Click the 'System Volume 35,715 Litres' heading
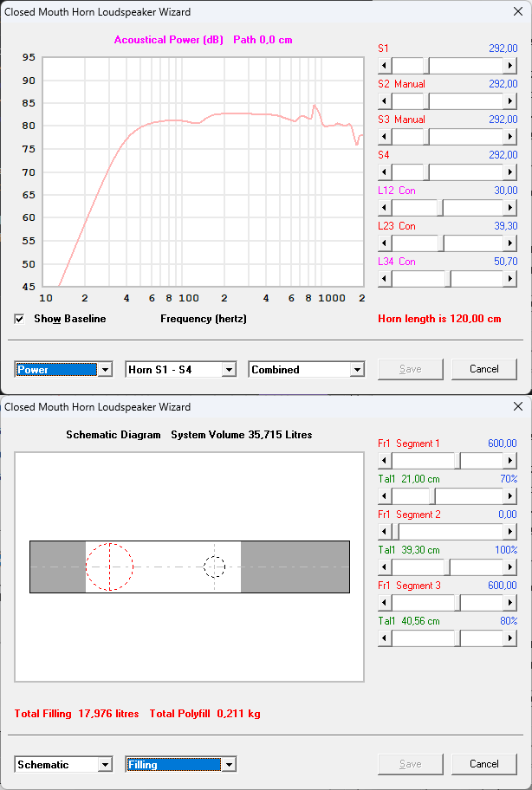The height and width of the screenshot is (790, 532). pos(242,435)
